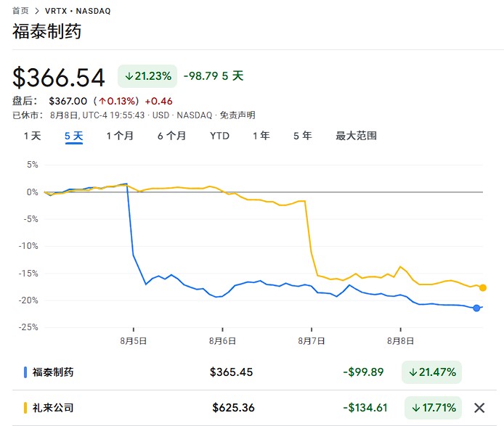Click the 8月8日 axis date label

tap(400, 341)
